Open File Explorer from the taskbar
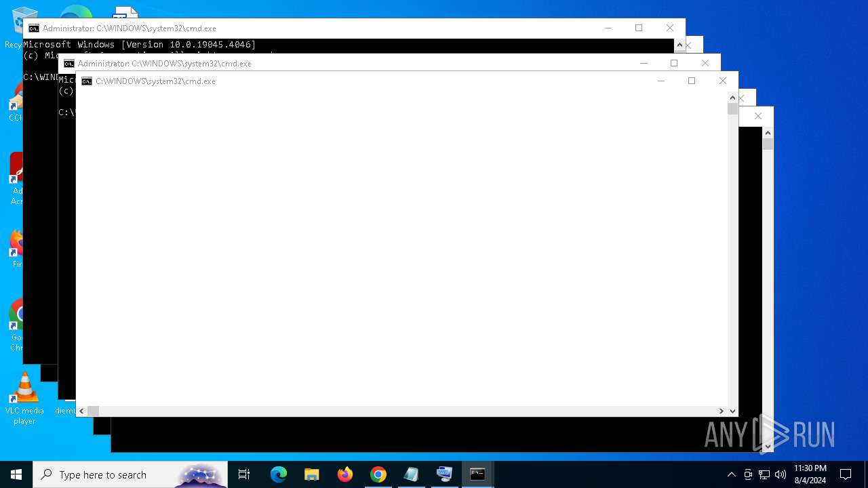This screenshot has height=488, width=868. (x=312, y=474)
